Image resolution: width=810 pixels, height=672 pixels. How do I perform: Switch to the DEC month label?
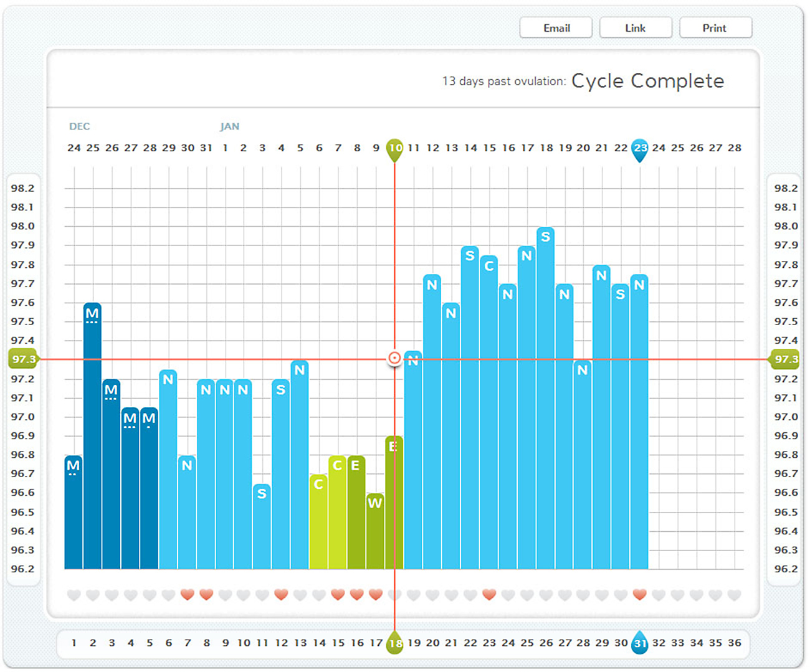79,126
